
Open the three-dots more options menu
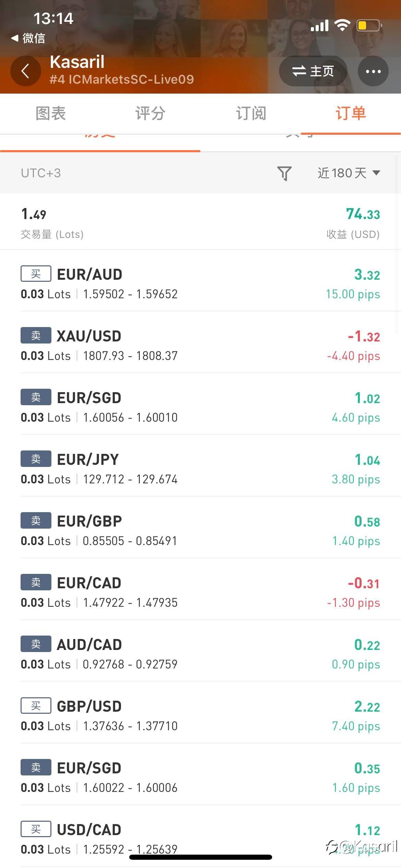[373, 71]
